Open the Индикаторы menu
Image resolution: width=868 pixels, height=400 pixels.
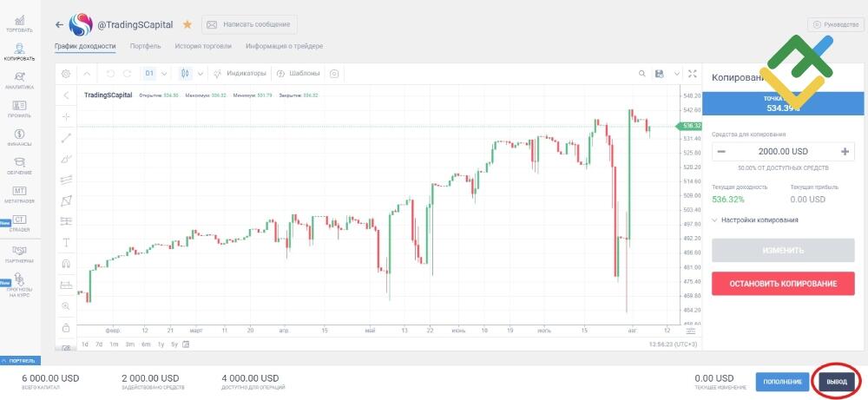pos(240,74)
